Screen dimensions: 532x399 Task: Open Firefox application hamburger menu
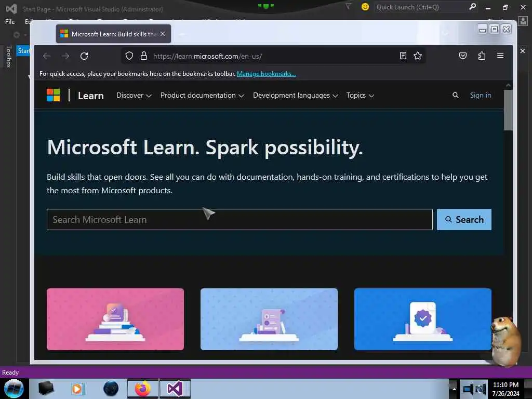pyautogui.click(x=500, y=55)
